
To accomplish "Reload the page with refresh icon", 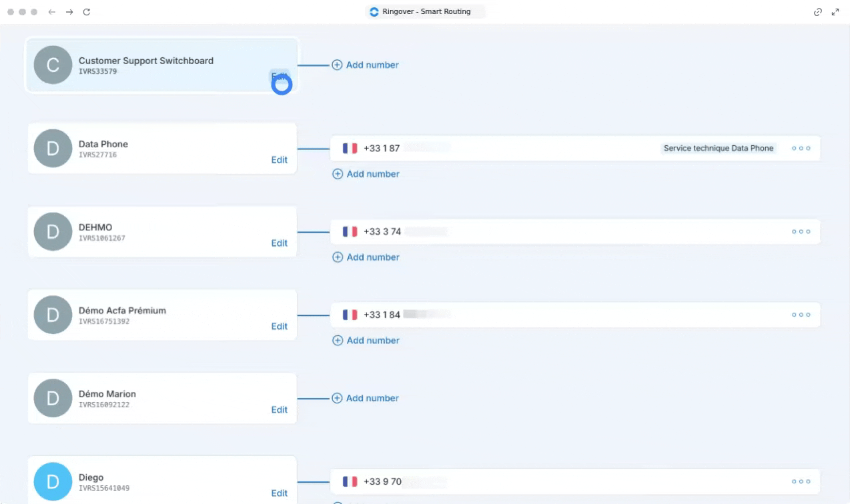I will pyautogui.click(x=87, y=12).
